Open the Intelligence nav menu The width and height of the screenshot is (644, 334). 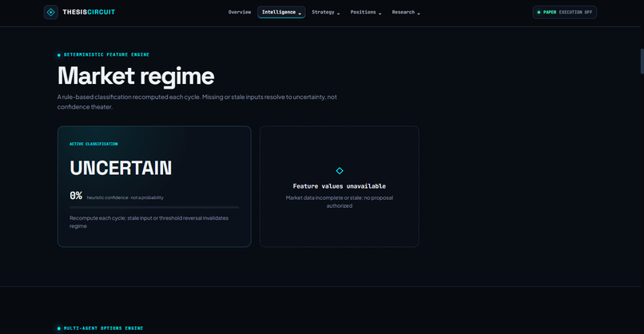[x=281, y=12]
